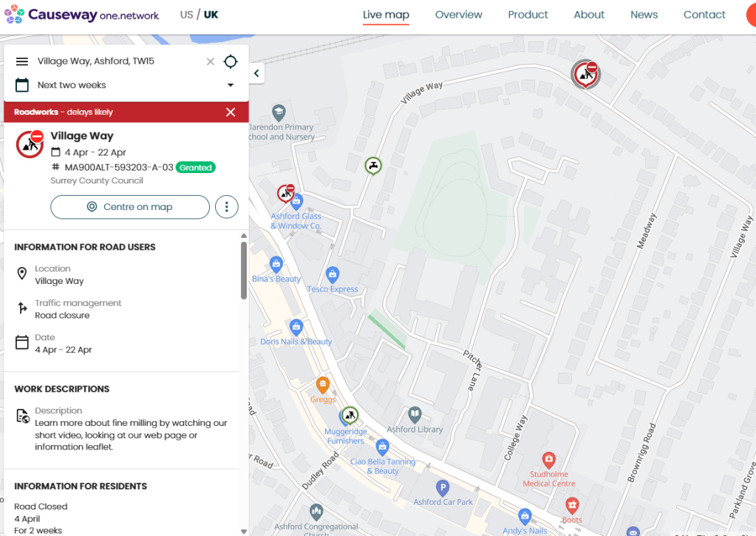Click the Greggs orange food marker

point(323,385)
